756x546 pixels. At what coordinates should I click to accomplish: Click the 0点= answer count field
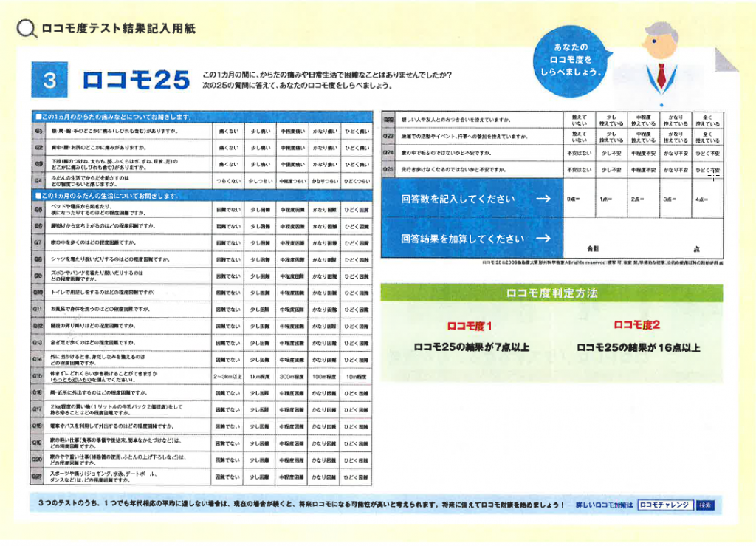[x=580, y=199]
